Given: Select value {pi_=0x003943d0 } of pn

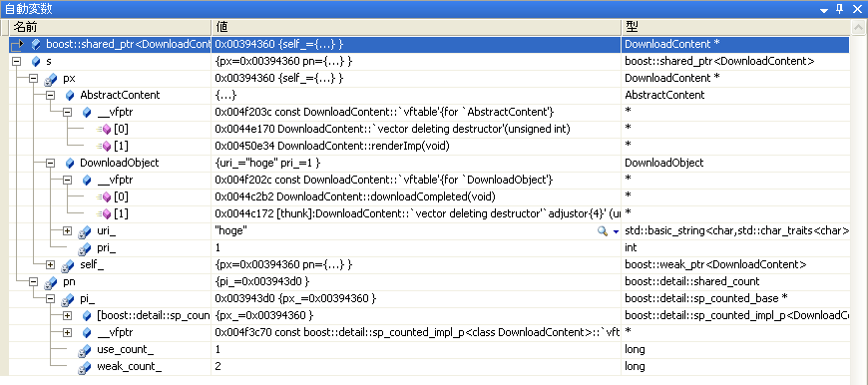Looking at the screenshot, I should click(x=261, y=281).
